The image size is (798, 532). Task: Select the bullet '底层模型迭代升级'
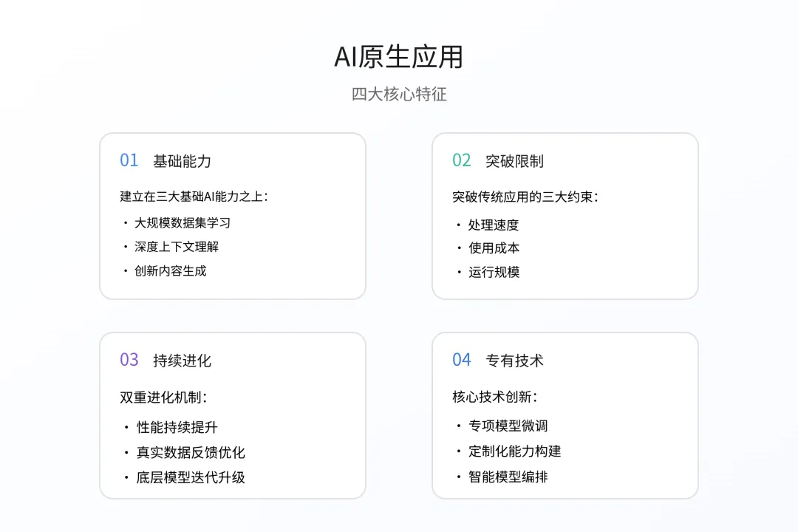pos(191,477)
